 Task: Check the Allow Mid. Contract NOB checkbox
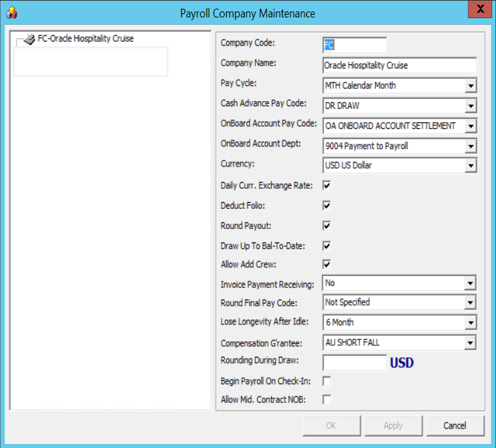tap(327, 400)
